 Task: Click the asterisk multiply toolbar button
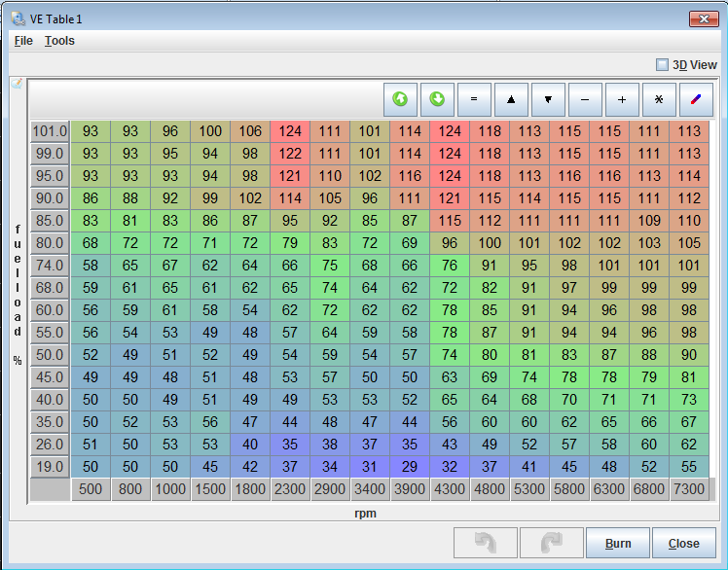click(x=659, y=99)
